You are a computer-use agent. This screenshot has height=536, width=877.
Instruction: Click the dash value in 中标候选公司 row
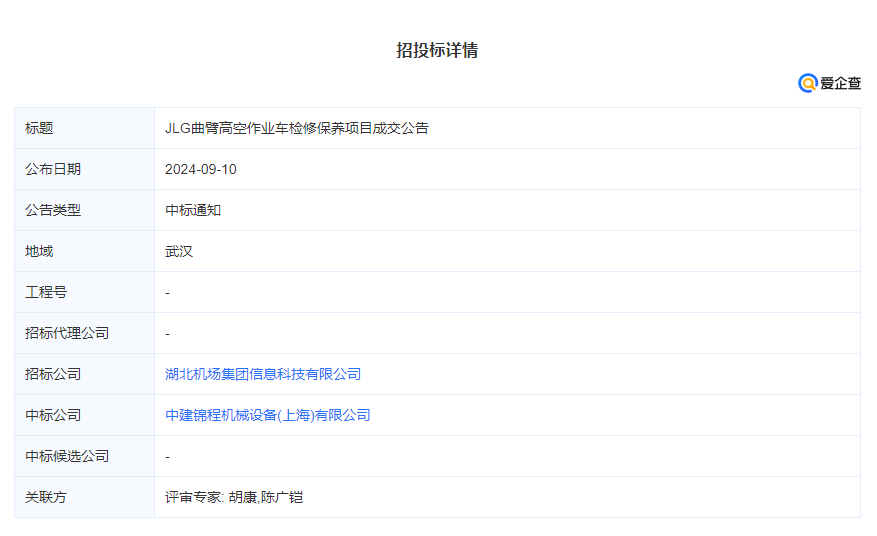(x=167, y=457)
